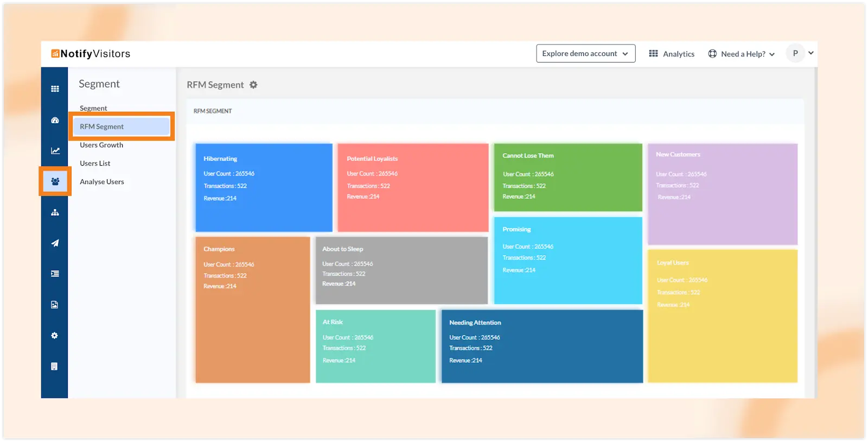The image size is (868, 442).
Task: Open the hierarchy sitemap icon in the sidebar
Action: click(55, 212)
